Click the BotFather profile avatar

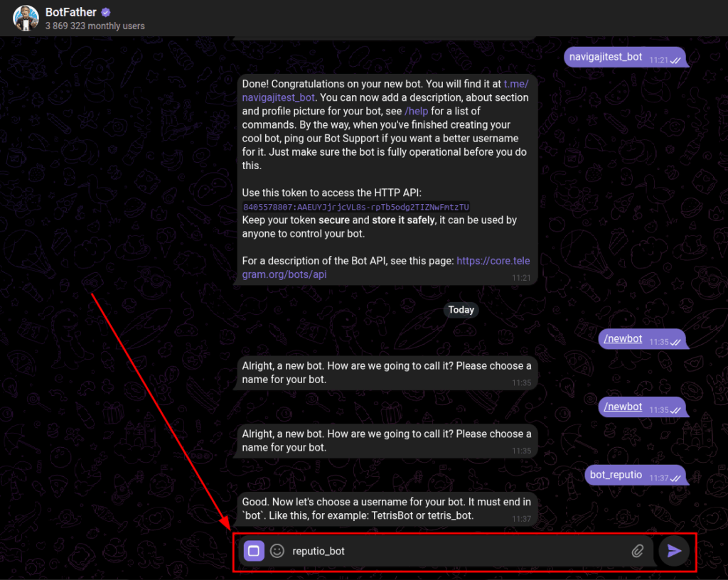pos(26,18)
